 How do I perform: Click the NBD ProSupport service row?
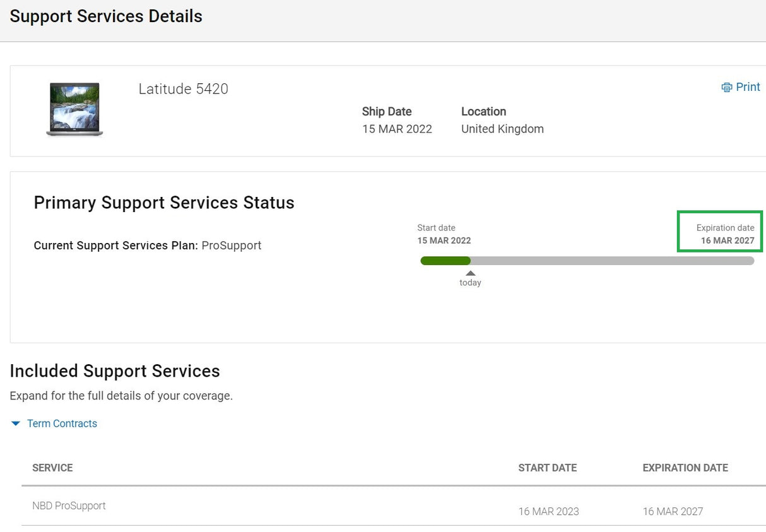tap(394, 506)
